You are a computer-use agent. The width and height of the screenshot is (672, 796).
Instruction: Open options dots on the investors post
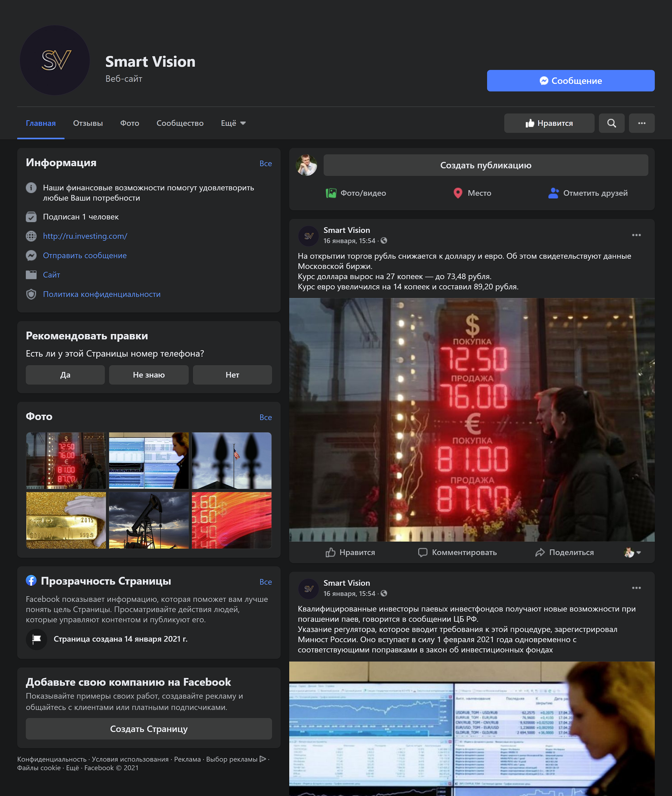[636, 588]
